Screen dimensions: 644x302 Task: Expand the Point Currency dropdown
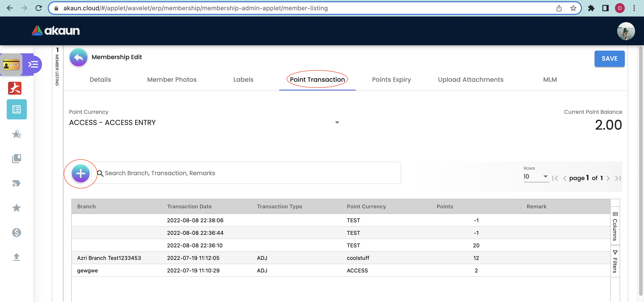point(337,123)
